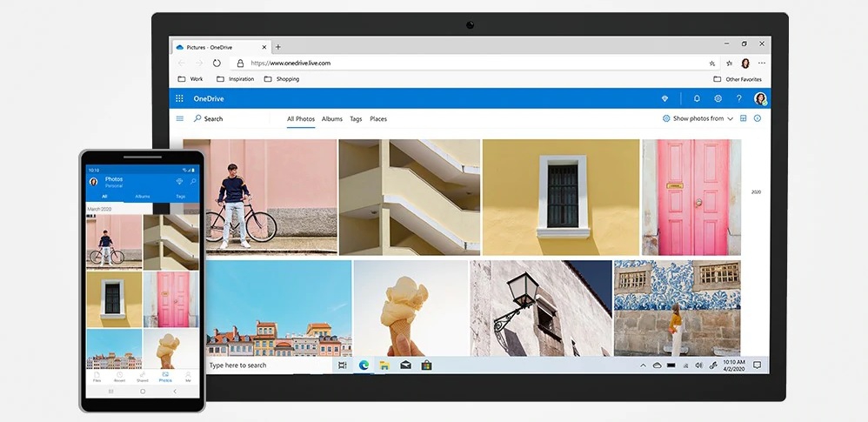Tap the Tags tab in phone app

pos(180,197)
